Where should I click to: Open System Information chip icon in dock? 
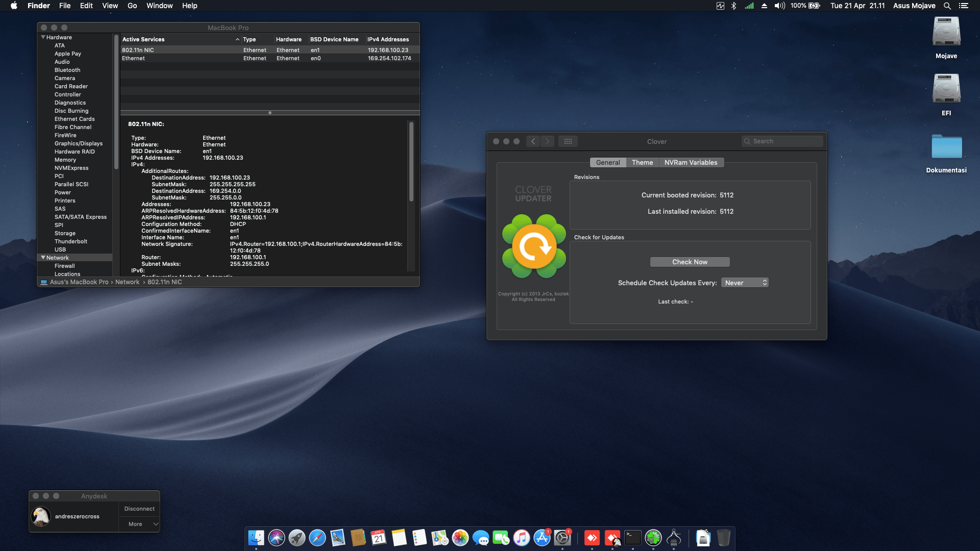coord(674,538)
